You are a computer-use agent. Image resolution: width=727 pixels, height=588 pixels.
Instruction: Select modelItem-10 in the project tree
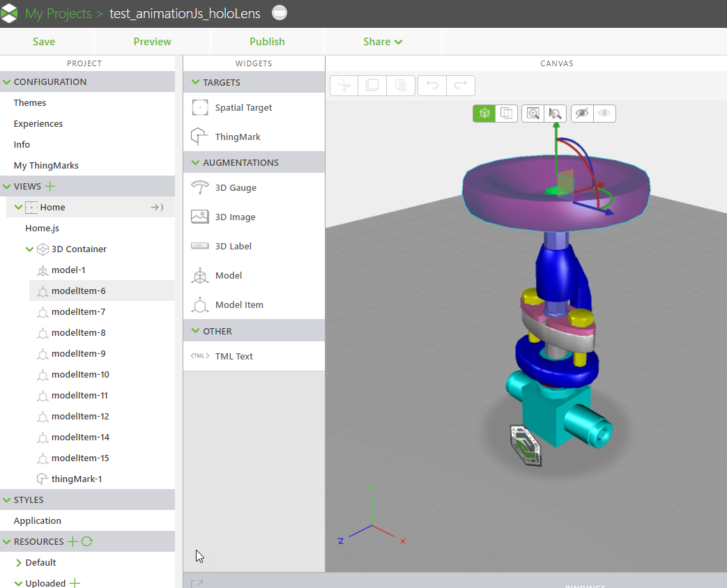tap(80, 374)
